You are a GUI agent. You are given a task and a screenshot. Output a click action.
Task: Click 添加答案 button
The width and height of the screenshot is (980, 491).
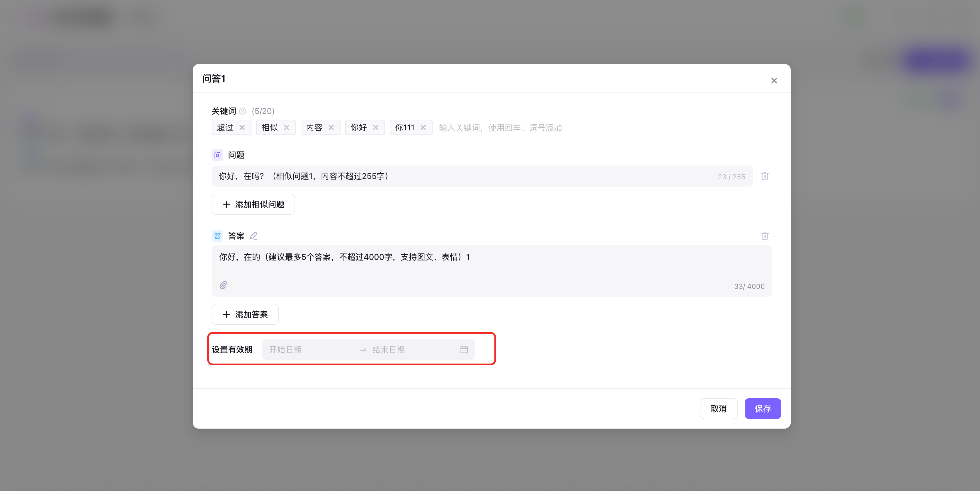(x=245, y=315)
